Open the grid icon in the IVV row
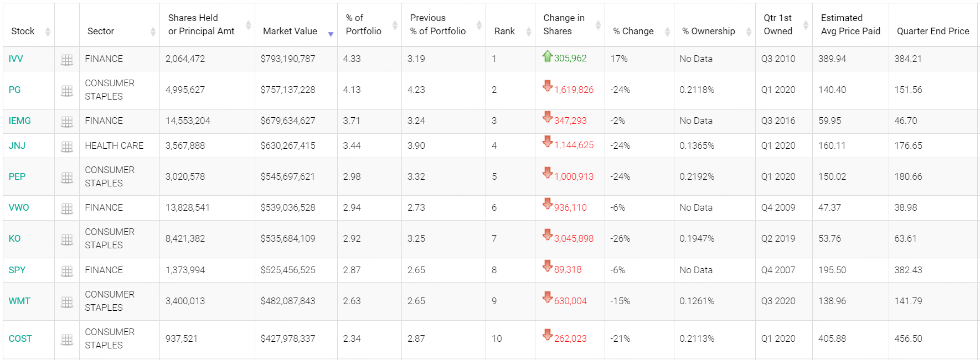Screen dimensions: 980x360 pyautogui.click(x=67, y=60)
